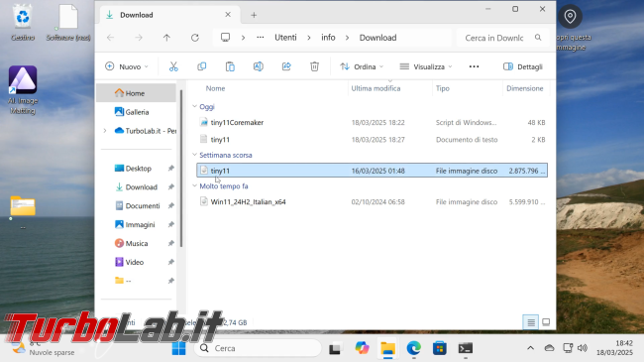Click File Explorer taskbar icon
The height and width of the screenshot is (362, 644).
click(x=387, y=348)
